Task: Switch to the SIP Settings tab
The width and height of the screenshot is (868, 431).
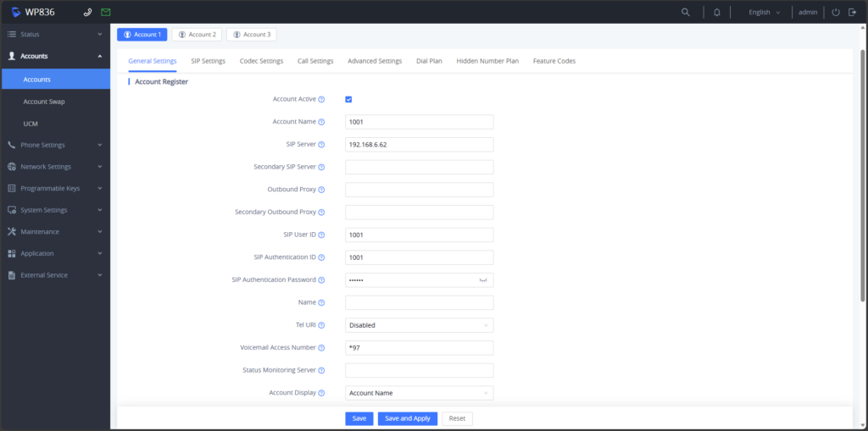Action: coord(209,61)
